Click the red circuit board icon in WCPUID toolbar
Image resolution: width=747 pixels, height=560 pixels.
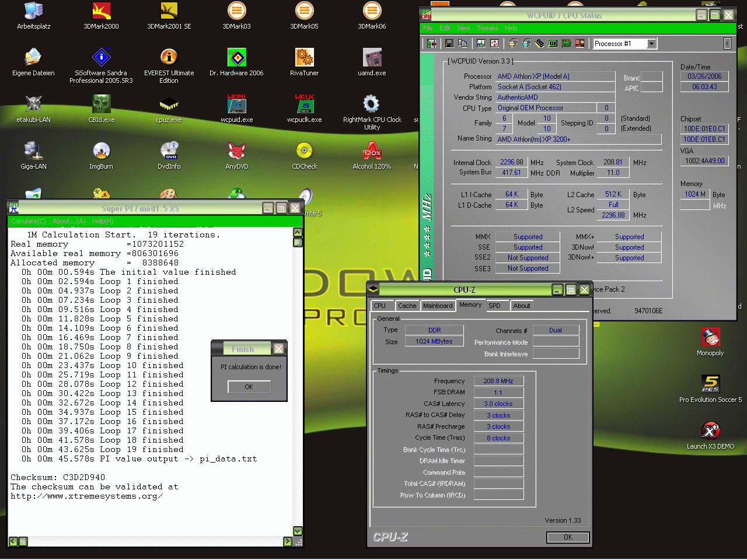580,43
